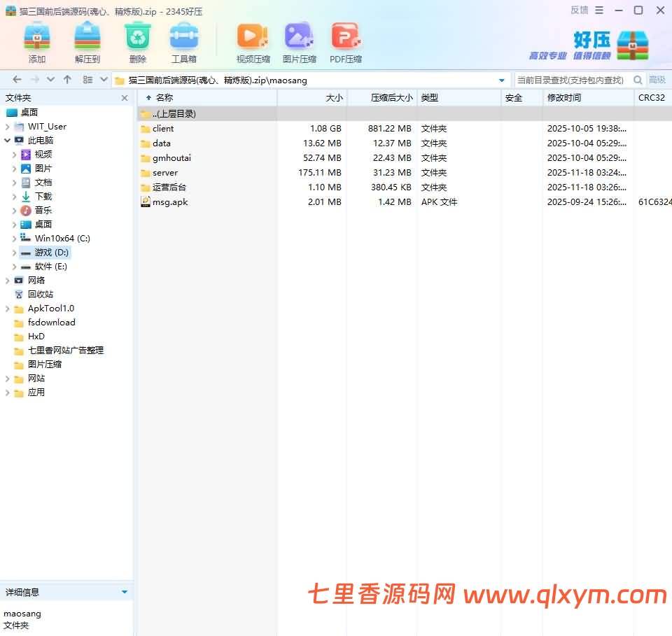
Task: Expand the 游戏 (D:) drive node
Action: [15, 253]
